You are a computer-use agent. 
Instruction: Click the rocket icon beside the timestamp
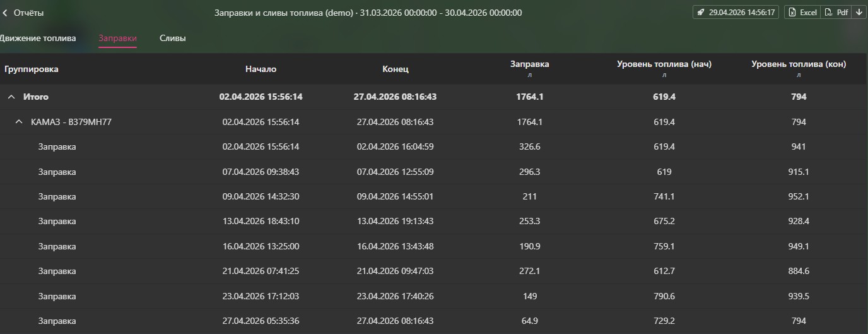(701, 13)
